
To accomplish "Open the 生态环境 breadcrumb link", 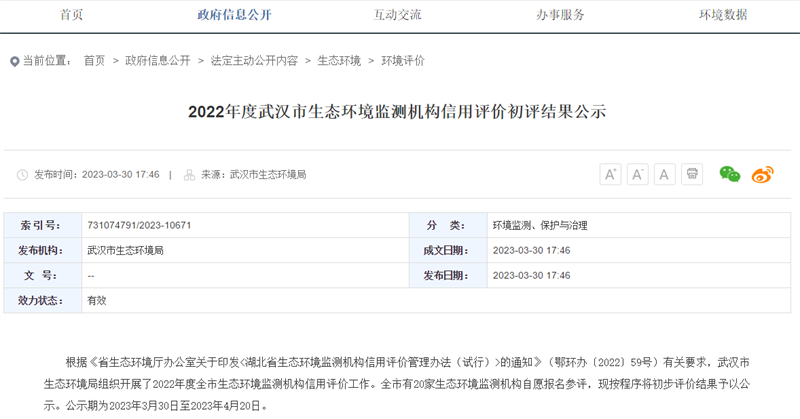I will pyautogui.click(x=339, y=61).
